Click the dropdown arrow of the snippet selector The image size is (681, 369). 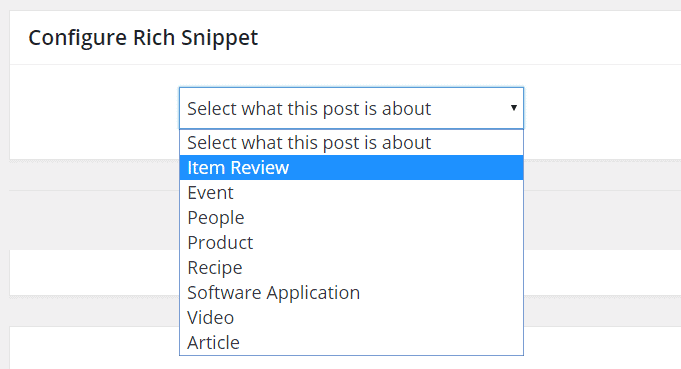click(513, 108)
